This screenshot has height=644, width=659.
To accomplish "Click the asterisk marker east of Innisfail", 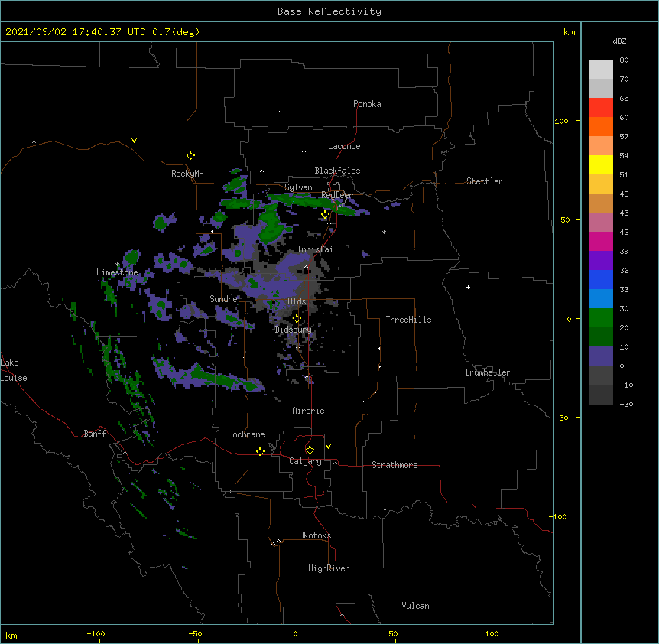I will pyautogui.click(x=384, y=233).
